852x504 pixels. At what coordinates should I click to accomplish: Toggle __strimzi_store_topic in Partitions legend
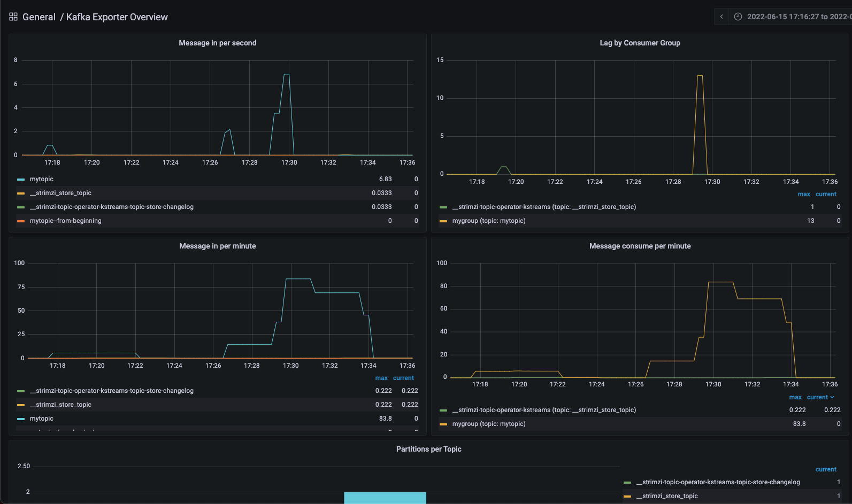(667, 496)
